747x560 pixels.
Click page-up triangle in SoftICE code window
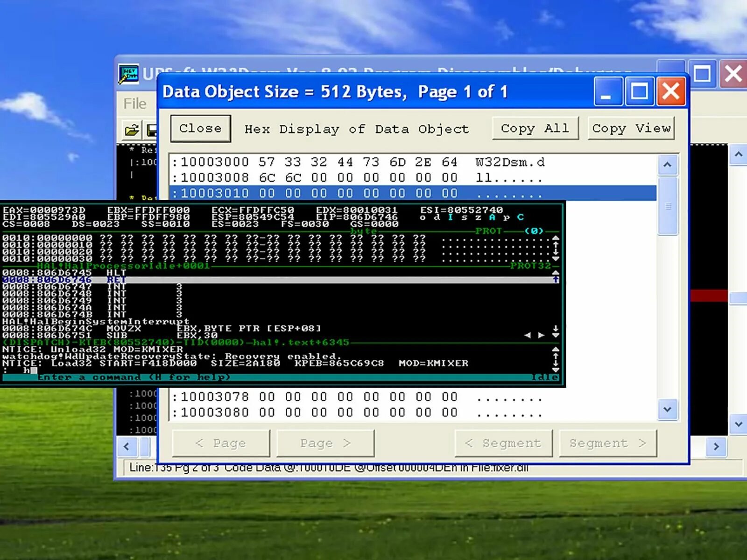[556, 273]
